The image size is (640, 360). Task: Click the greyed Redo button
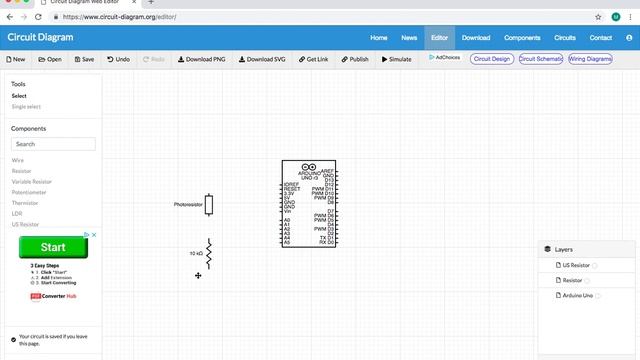[154, 59]
